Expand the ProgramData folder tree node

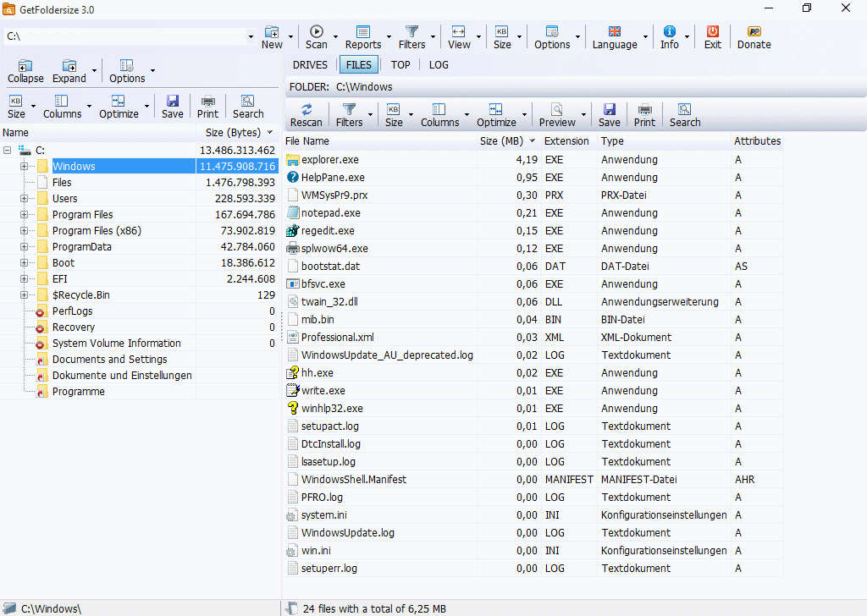[24, 246]
